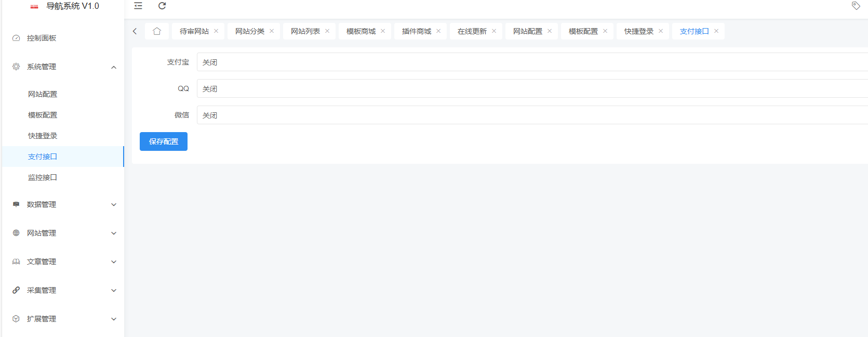Close the 待审网站 tab
This screenshot has width=868, height=337.
216,31
